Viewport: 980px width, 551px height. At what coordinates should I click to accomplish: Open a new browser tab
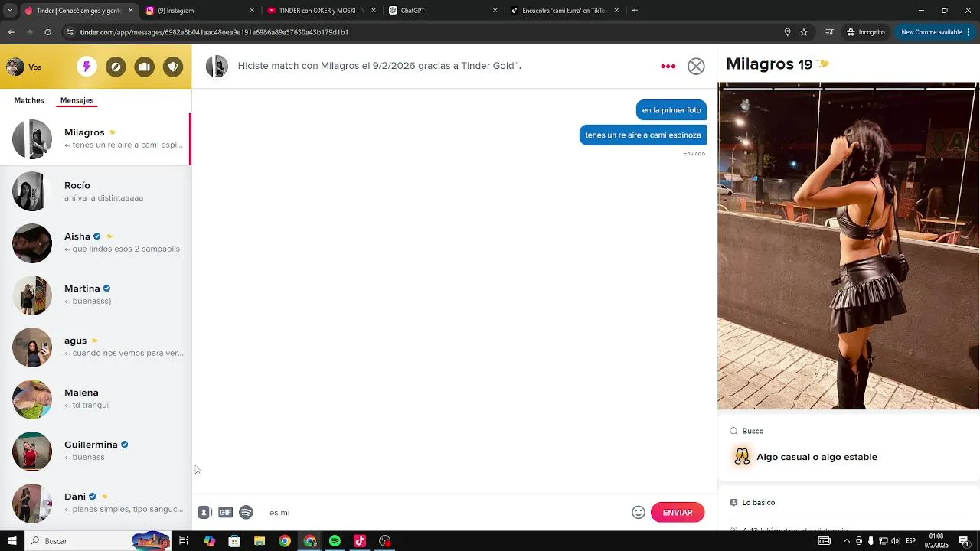click(635, 11)
